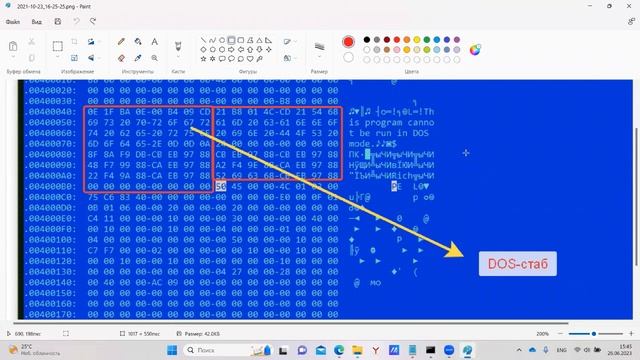This screenshot has height=360, width=640.
Task: Click the Redo arrow
Action: 93,21
